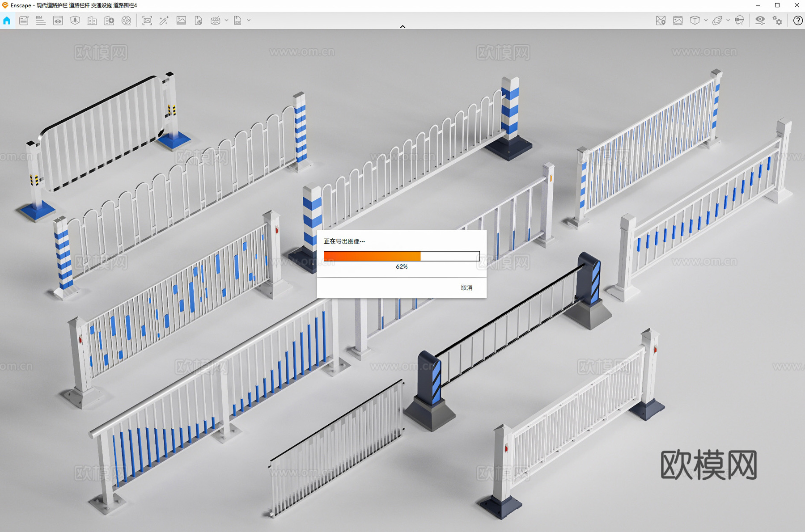Expand the projection cube dropdown arrow

pos(706,21)
